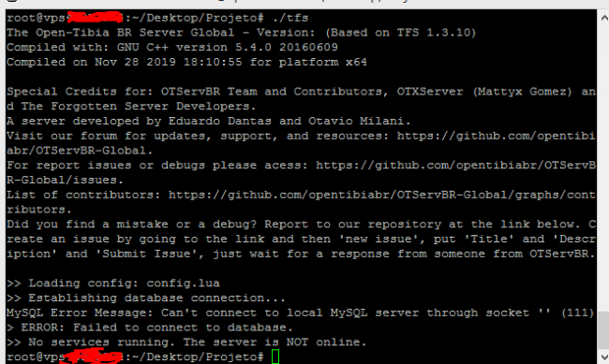The width and height of the screenshot is (609, 364).
Task: Click the vertical scrollbar thumb
Action: coord(603,330)
